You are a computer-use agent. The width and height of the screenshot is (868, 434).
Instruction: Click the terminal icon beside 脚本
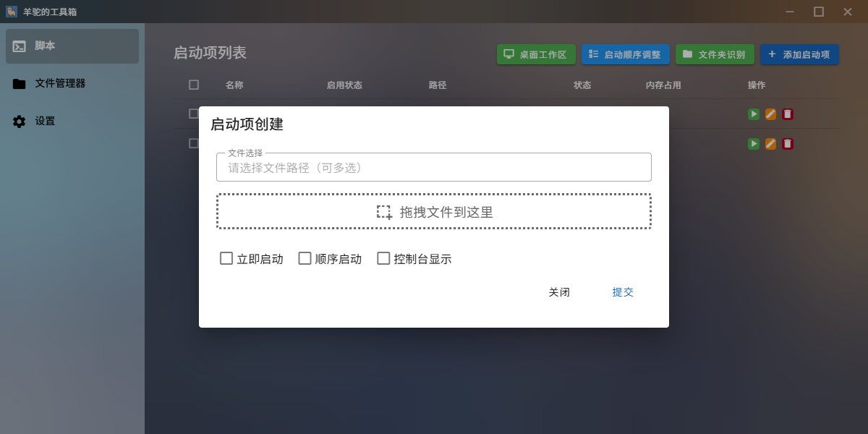20,46
